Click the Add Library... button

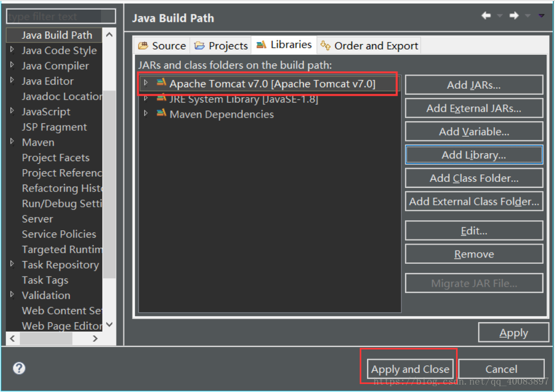pos(474,155)
